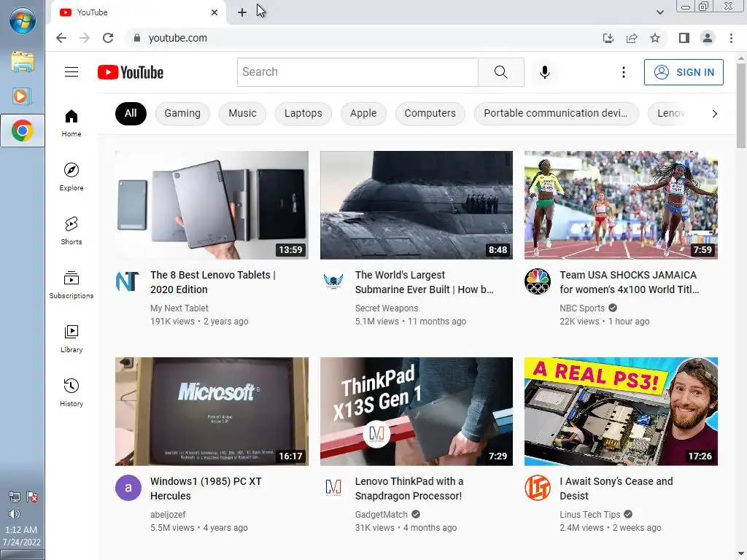747x560 pixels.
Task: Open Library in sidebar
Action: point(71,338)
